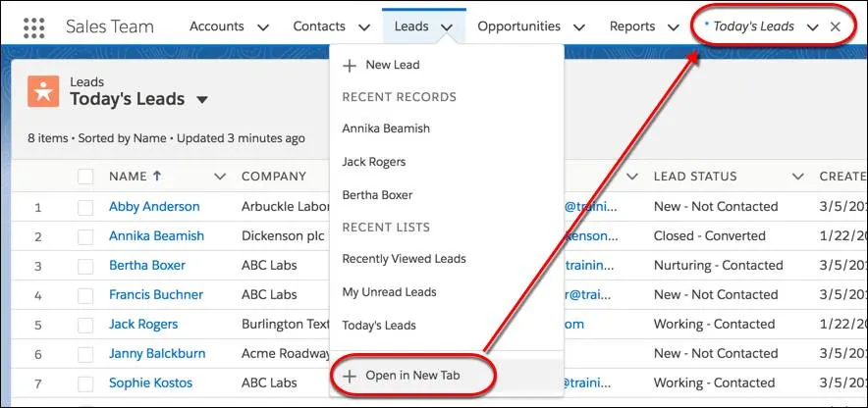Check the box for Francis Buchner row

coord(85,296)
